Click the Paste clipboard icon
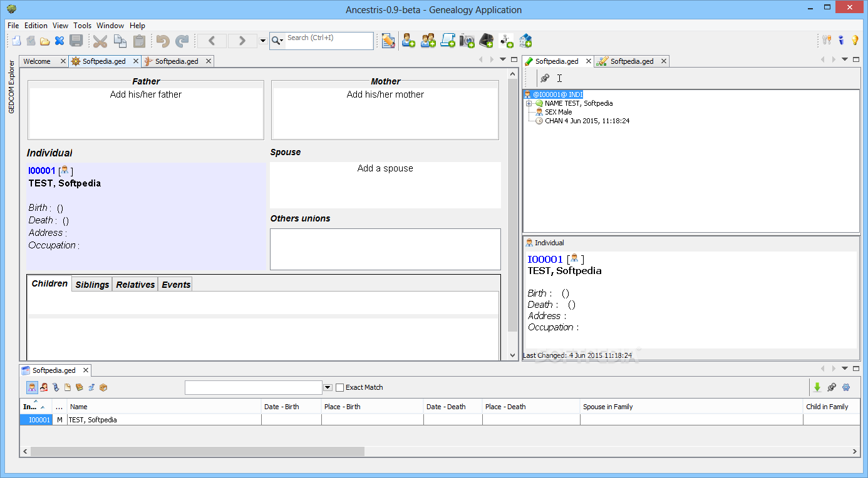The image size is (868, 478). click(139, 41)
